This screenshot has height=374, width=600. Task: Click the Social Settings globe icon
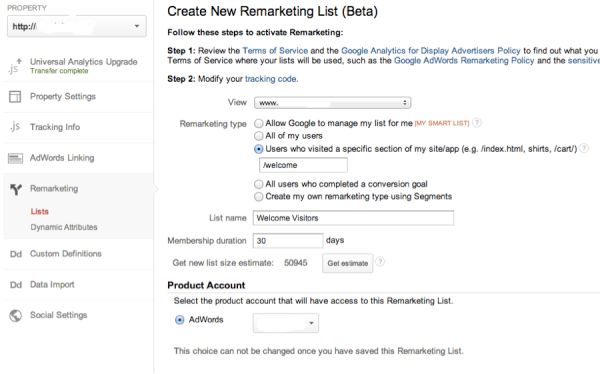(16, 315)
